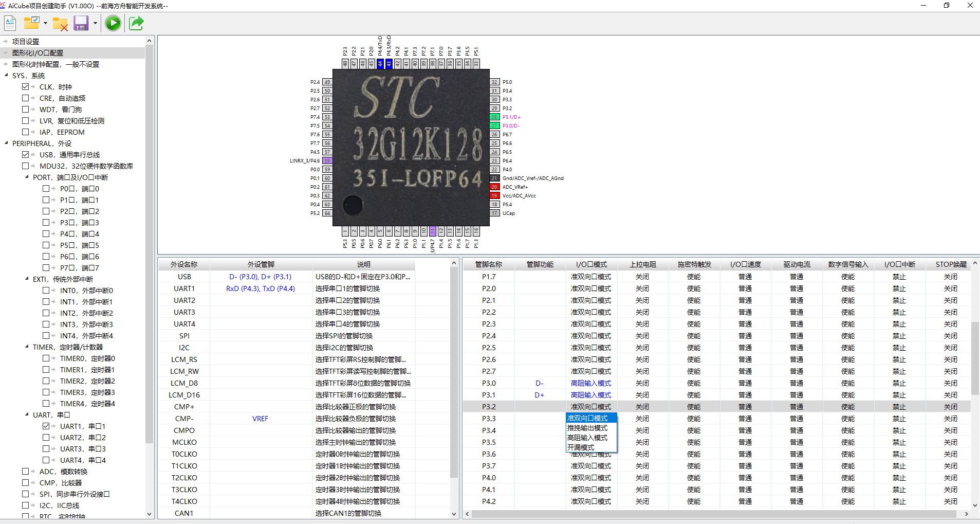The width and height of the screenshot is (980, 524).
Task: Uncheck the CLK clock checkbox
Action: point(25,87)
